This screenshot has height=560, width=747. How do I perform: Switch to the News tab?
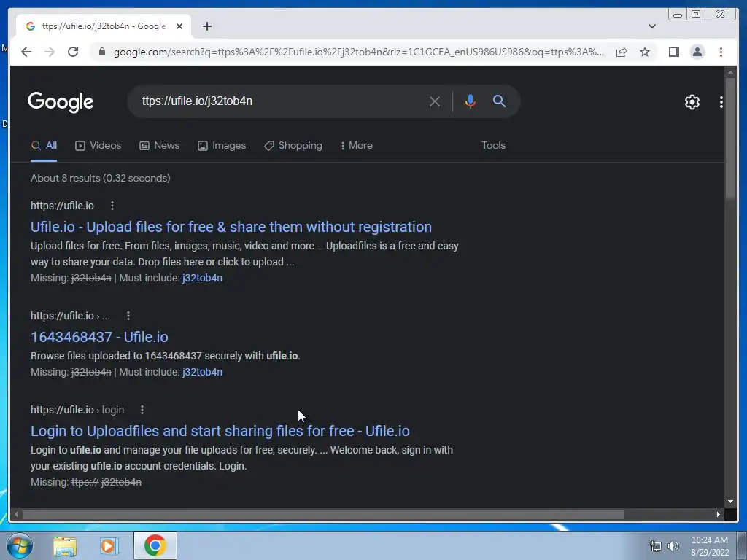pos(159,146)
